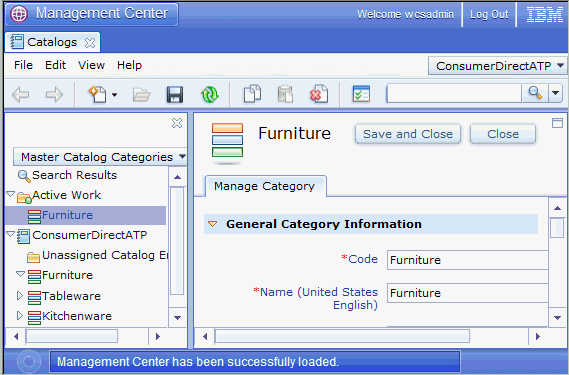Viewport: 569px width, 375px height.
Task: Open the search options dropdown arrow
Action: tap(555, 93)
